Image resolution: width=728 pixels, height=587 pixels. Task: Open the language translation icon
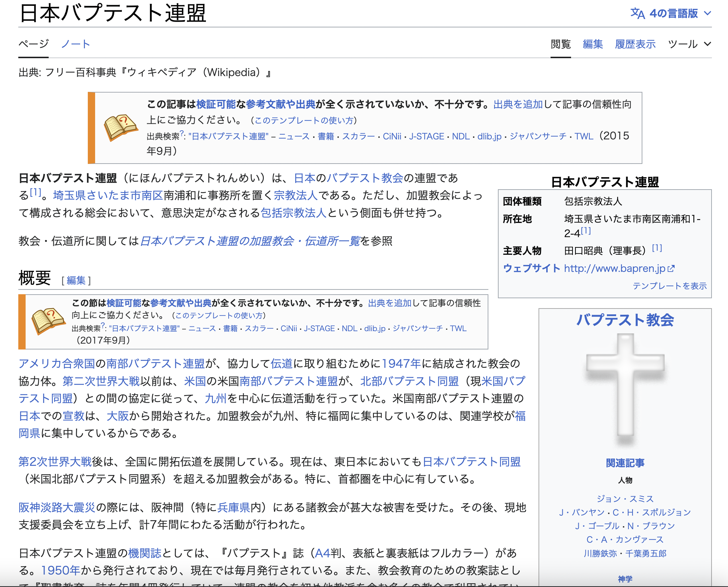click(638, 14)
